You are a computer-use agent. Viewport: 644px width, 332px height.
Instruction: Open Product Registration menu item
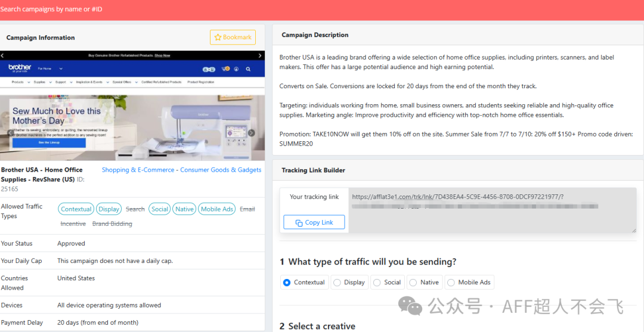tap(200, 82)
